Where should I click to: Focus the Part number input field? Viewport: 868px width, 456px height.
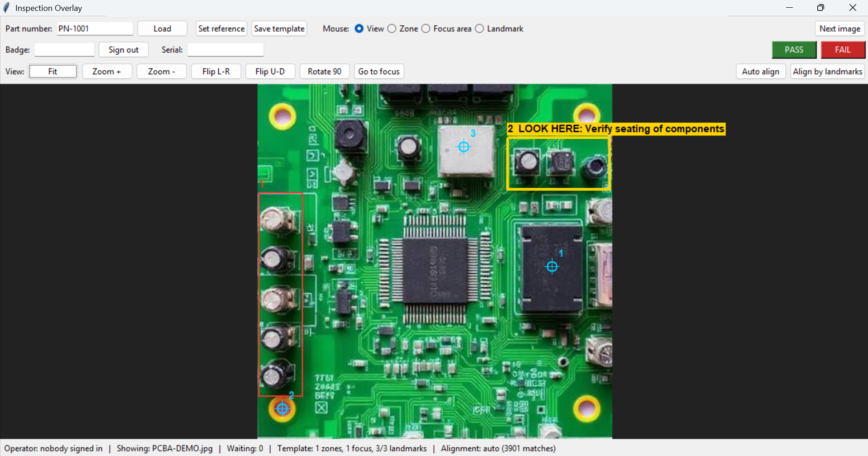[95, 29]
